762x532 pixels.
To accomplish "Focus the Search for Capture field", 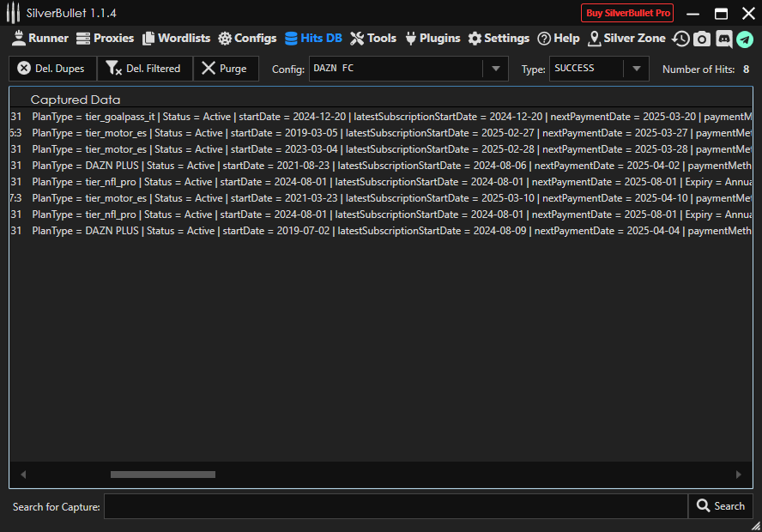I will (396, 506).
